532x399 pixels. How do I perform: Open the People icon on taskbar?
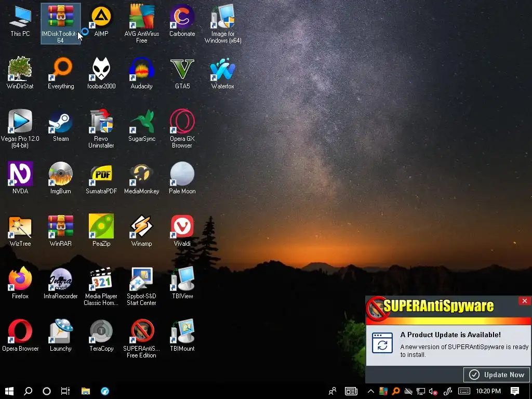(x=332, y=391)
